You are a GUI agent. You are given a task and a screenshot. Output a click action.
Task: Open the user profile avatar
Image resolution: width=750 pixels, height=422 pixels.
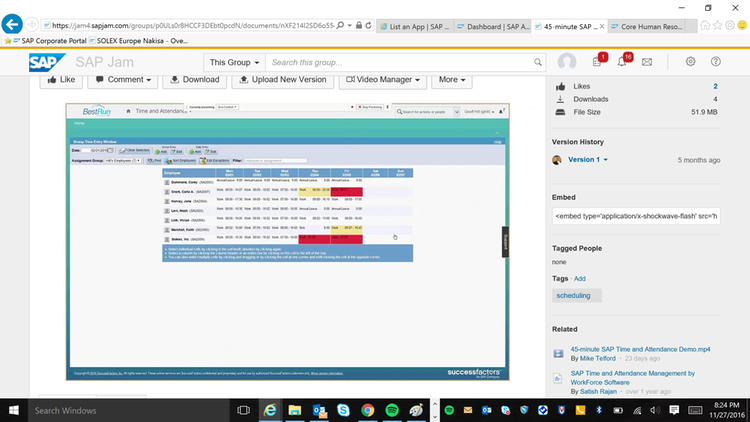point(567,62)
